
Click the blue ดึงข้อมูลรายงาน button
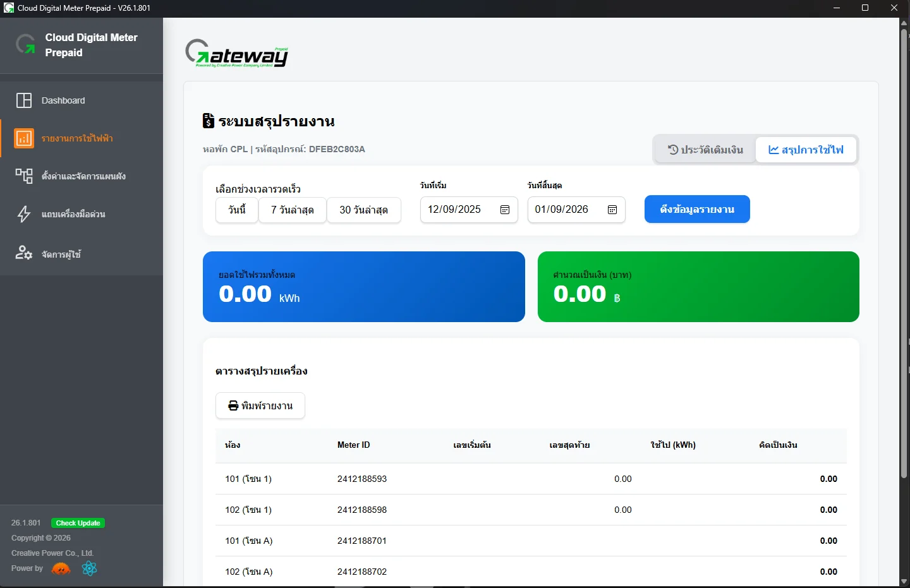pyautogui.click(x=697, y=209)
